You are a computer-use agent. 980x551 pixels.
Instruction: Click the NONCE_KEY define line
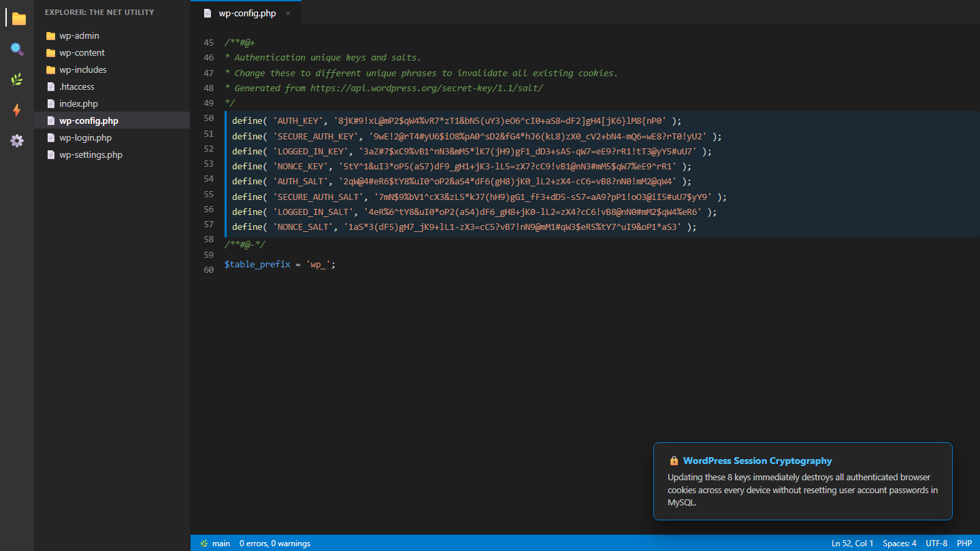click(461, 166)
